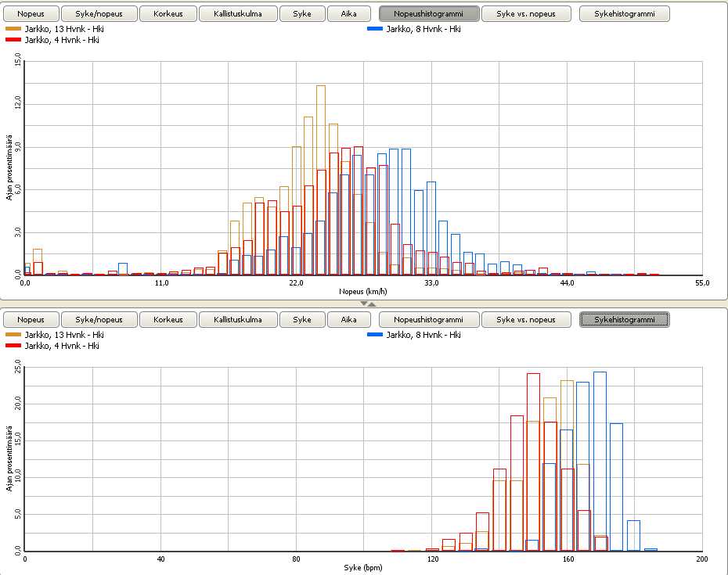Select Syke/nopeus tab in top panel

tap(99, 13)
